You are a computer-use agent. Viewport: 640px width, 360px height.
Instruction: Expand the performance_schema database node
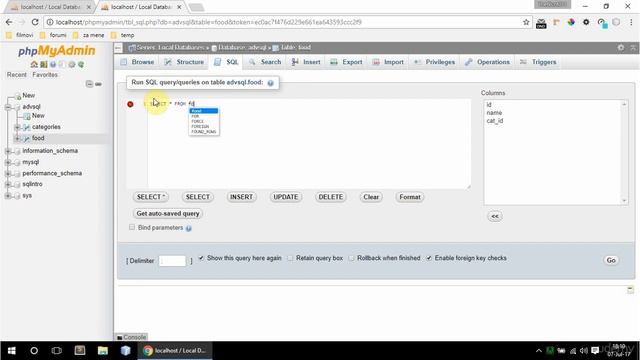tap(8, 173)
